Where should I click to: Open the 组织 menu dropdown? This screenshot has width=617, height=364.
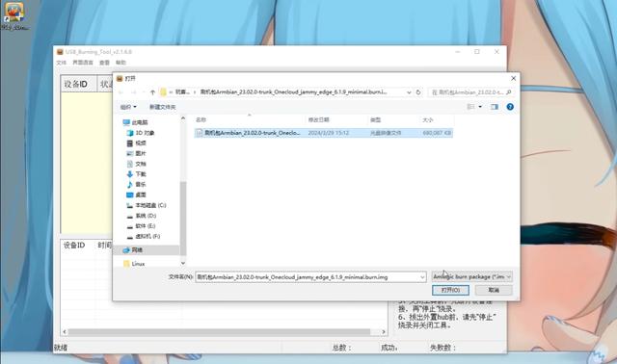128,107
